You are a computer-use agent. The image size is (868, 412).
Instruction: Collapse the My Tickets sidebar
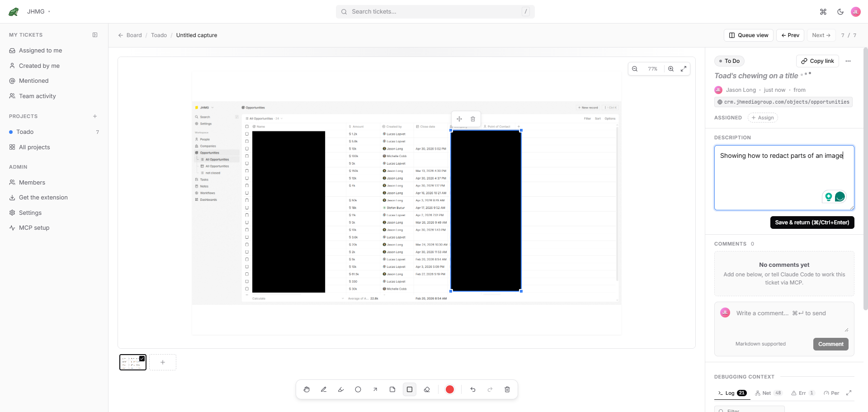click(x=95, y=35)
